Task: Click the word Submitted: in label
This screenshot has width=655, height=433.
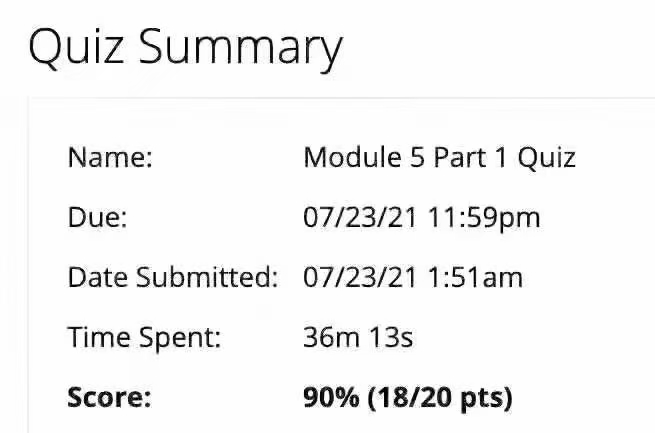Action: (207, 277)
